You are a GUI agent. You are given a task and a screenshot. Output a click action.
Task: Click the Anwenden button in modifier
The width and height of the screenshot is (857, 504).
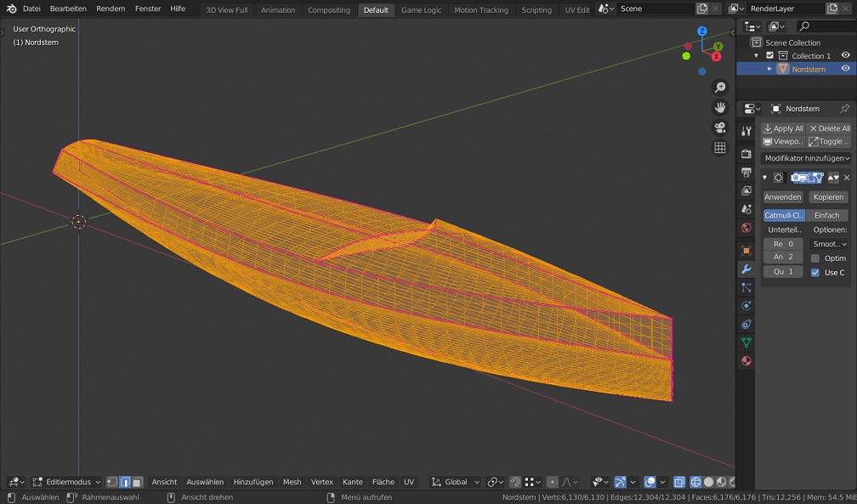click(x=782, y=196)
